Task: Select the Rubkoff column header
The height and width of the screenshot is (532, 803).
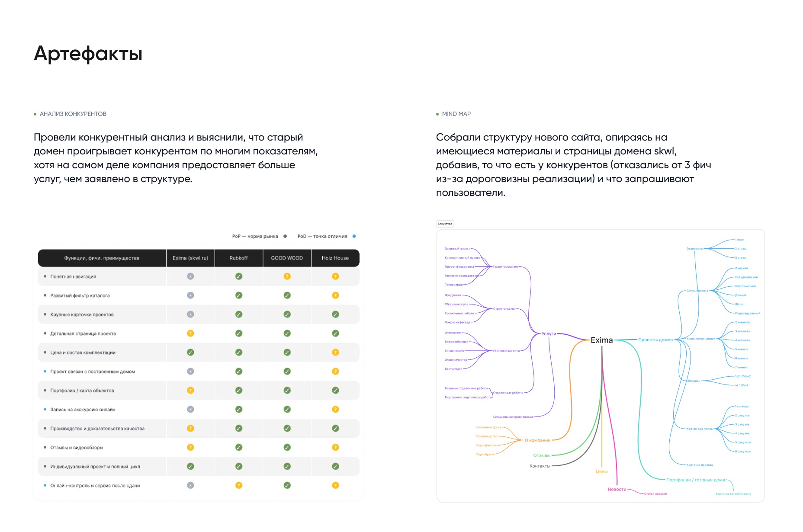Action: pyautogui.click(x=239, y=258)
